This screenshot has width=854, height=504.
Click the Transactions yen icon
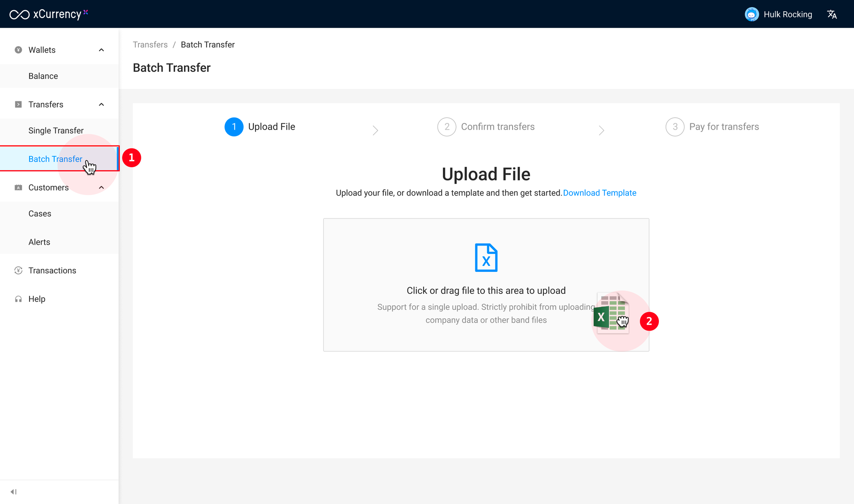[x=18, y=271]
